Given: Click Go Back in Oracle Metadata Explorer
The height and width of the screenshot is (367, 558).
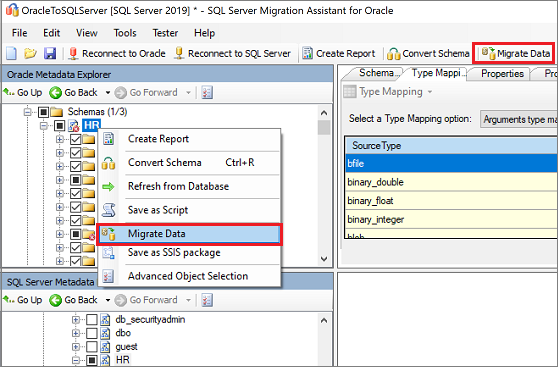Looking at the screenshot, I should coord(74,93).
